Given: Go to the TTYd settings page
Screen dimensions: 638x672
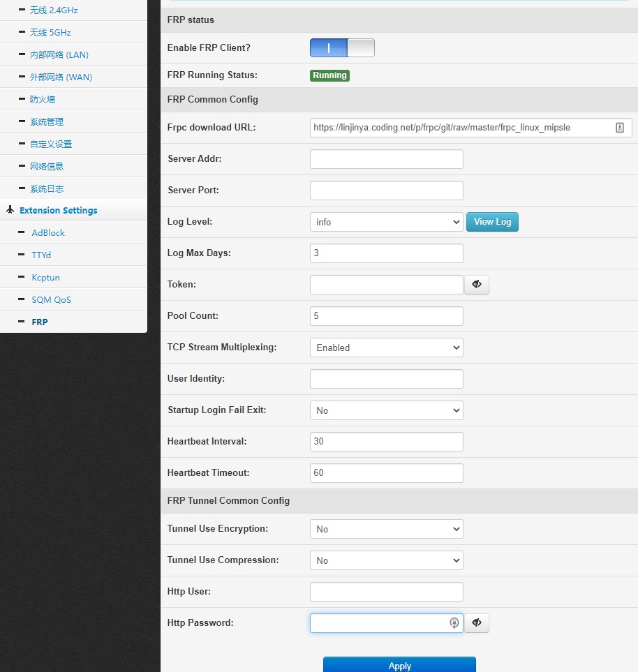Looking at the screenshot, I should (x=41, y=255).
